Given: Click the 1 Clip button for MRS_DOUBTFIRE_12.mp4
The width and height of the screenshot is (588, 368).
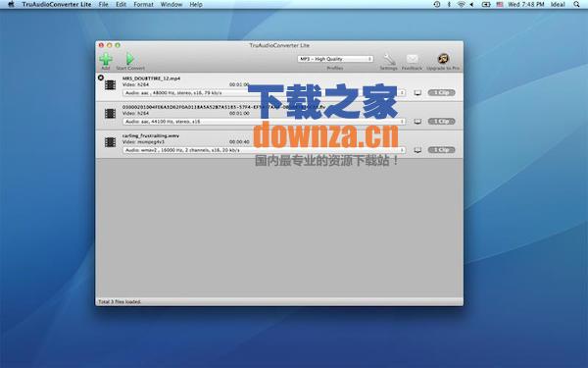Looking at the screenshot, I should click(441, 93).
